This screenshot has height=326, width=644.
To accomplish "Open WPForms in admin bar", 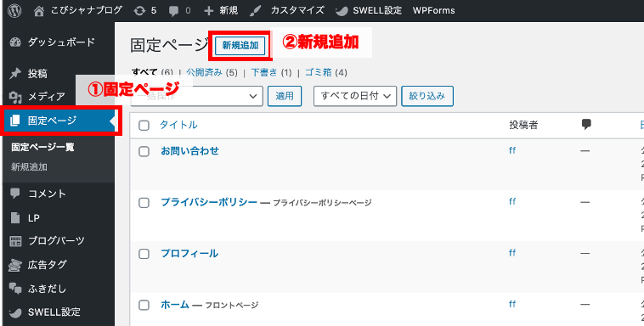I will click(x=433, y=11).
